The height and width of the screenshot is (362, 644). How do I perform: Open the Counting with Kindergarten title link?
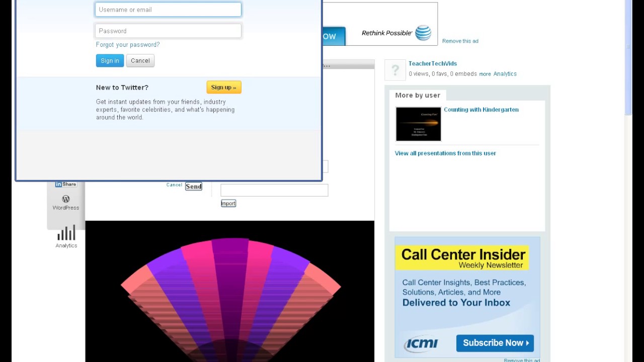click(x=481, y=110)
